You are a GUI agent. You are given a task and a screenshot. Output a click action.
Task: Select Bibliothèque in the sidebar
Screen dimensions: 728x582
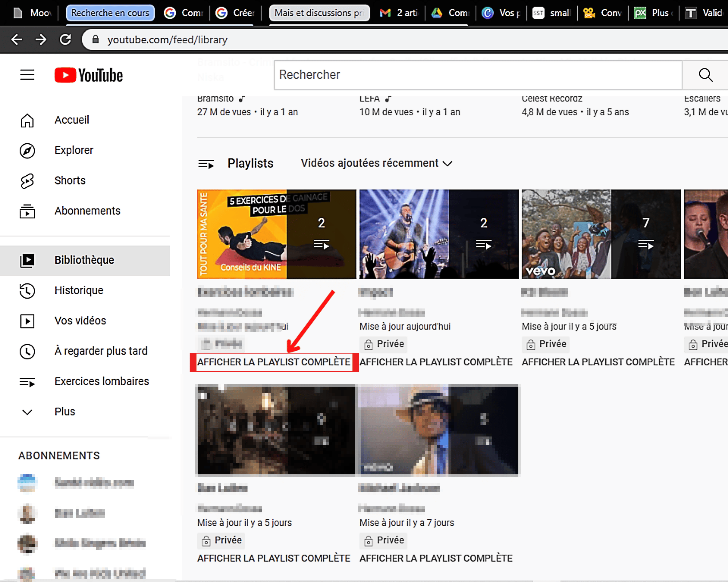[x=85, y=260]
